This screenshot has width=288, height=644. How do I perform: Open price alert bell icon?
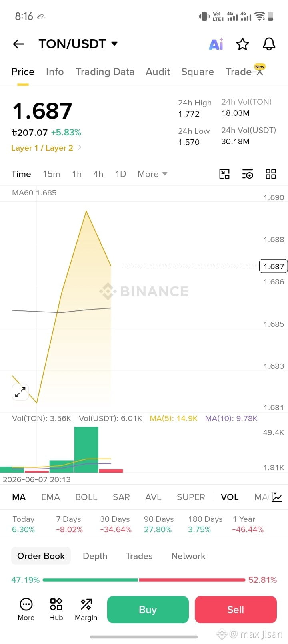pos(269,44)
